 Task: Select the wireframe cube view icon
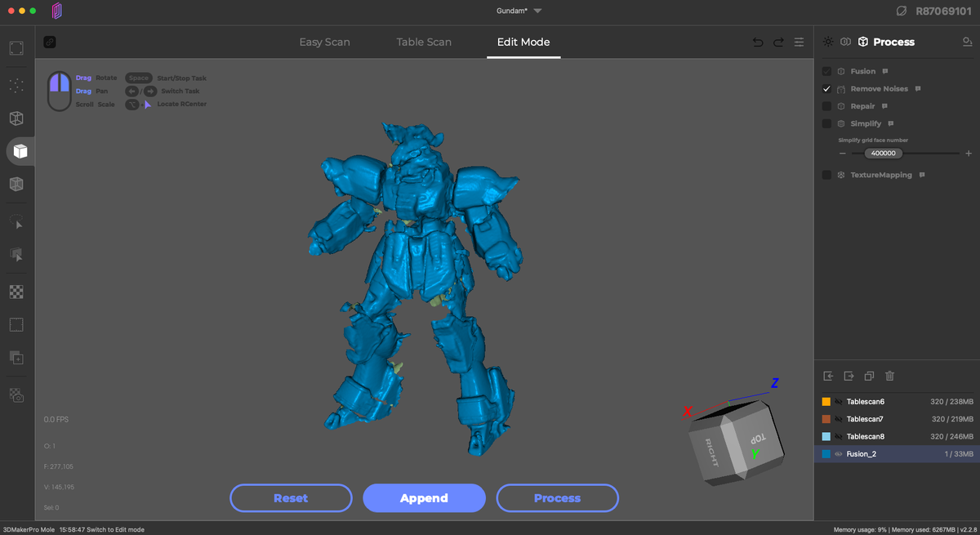pyautogui.click(x=16, y=118)
